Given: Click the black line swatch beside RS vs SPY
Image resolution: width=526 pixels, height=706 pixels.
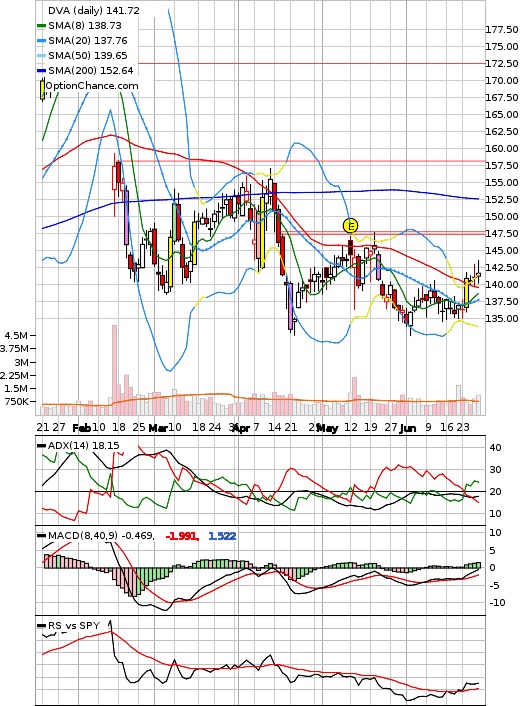Looking at the screenshot, I should (41, 626).
